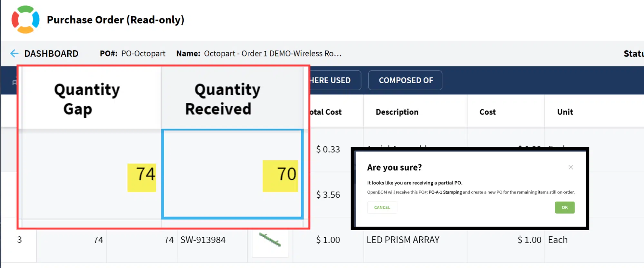Screen dimensions: 644x268
Task: Return to DASHBOARD link
Action: pos(51,54)
